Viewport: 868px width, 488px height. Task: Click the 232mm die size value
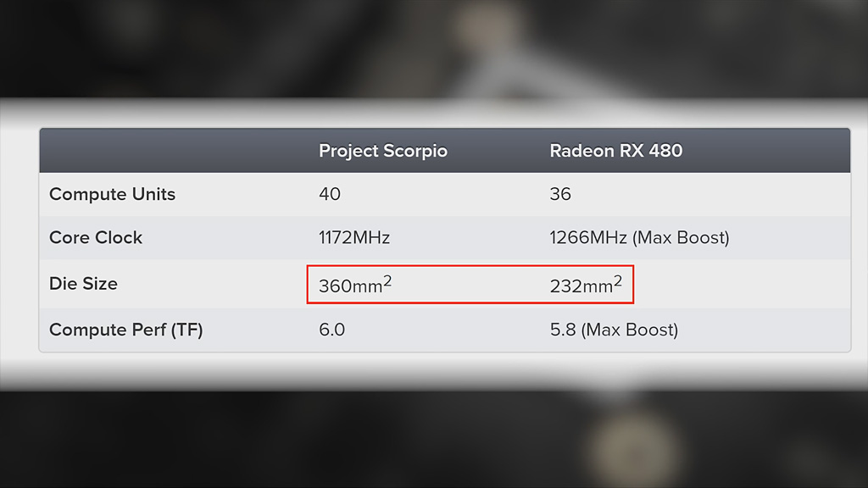[581, 286]
